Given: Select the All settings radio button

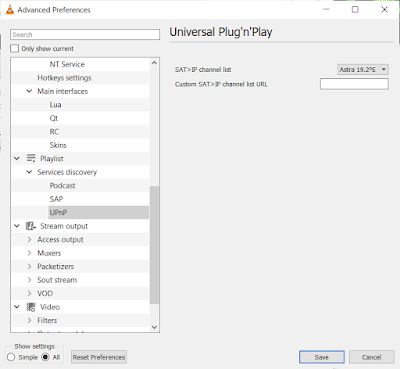Looking at the screenshot, I should (45, 357).
